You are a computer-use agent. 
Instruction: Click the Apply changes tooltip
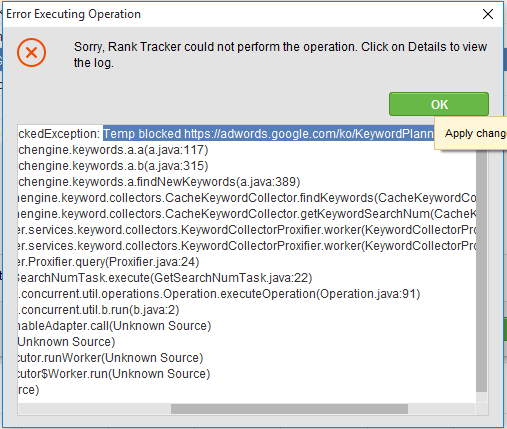pyautogui.click(x=471, y=133)
